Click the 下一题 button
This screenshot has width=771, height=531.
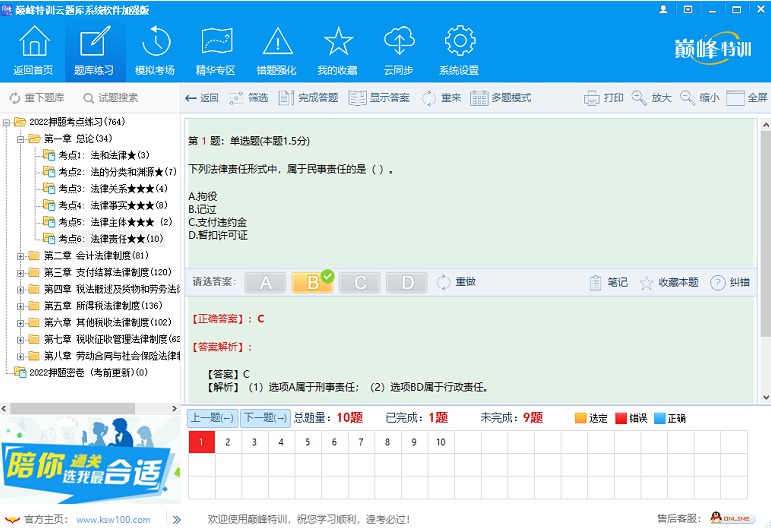266,418
